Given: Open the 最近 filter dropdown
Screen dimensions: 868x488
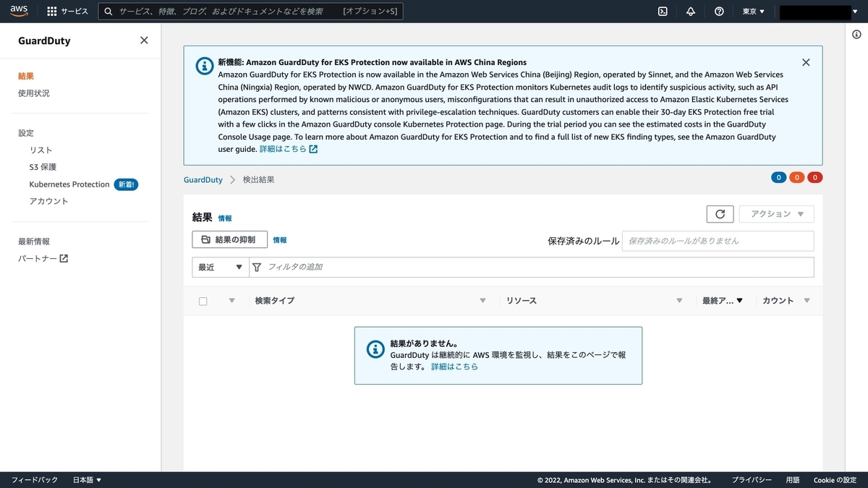Looking at the screenshot, I should pos(219,267).
